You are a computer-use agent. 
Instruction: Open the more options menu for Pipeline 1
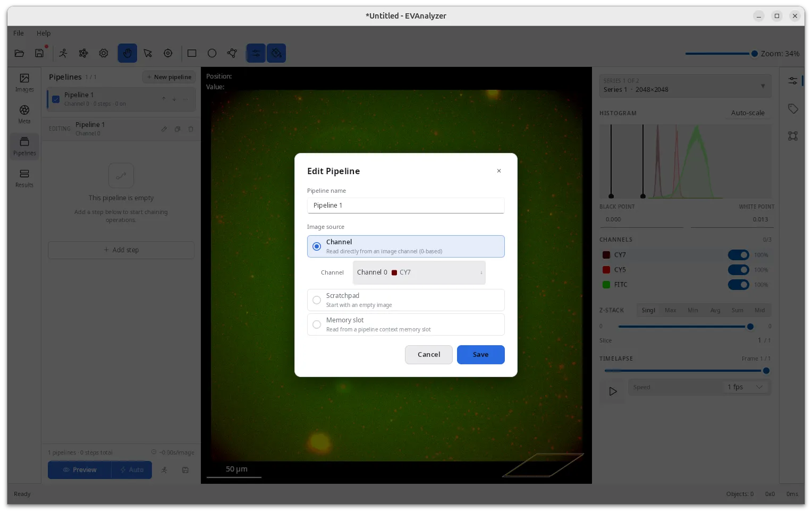(x=185, y=99)
